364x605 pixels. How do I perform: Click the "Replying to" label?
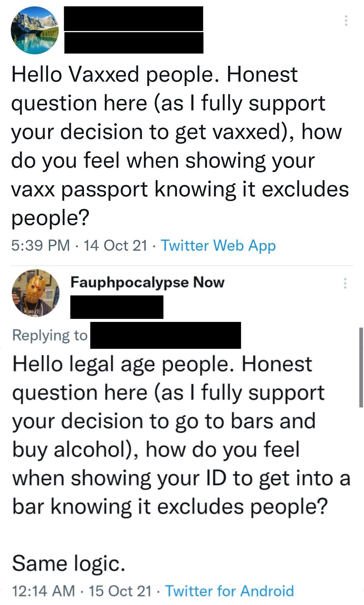(x=50, y=335)
